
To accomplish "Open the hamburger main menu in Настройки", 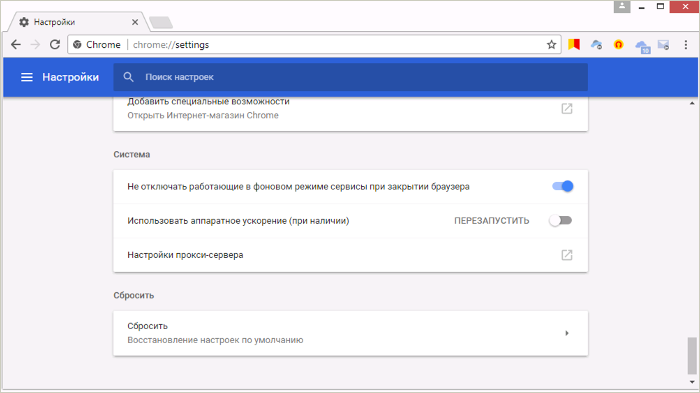I will tap(27, 77).
